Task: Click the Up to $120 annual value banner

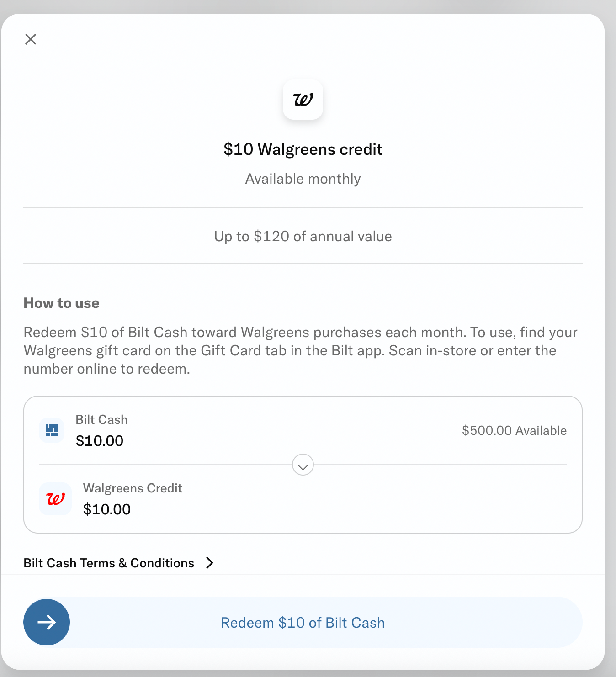Action: (303, 236)
